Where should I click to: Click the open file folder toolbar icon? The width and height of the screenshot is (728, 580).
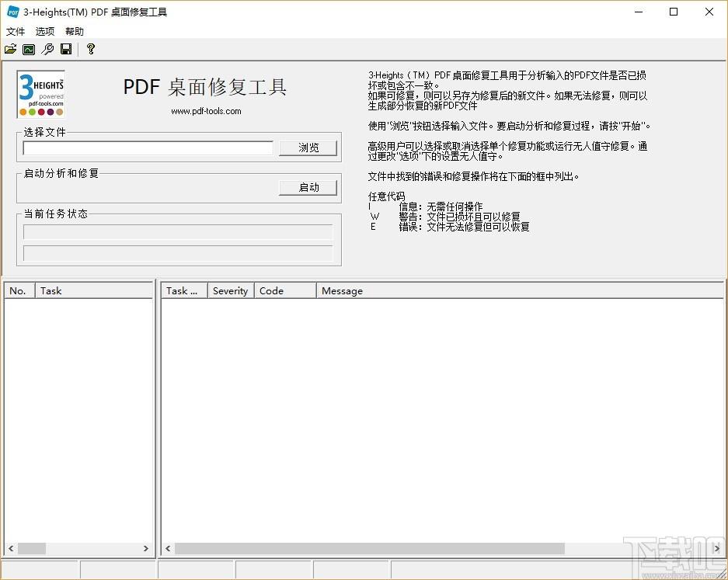click(x=11, y=49)
